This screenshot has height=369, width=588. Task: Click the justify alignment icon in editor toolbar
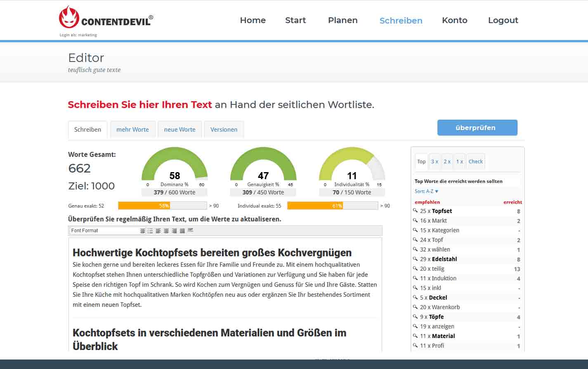click(x=182, y=231)
